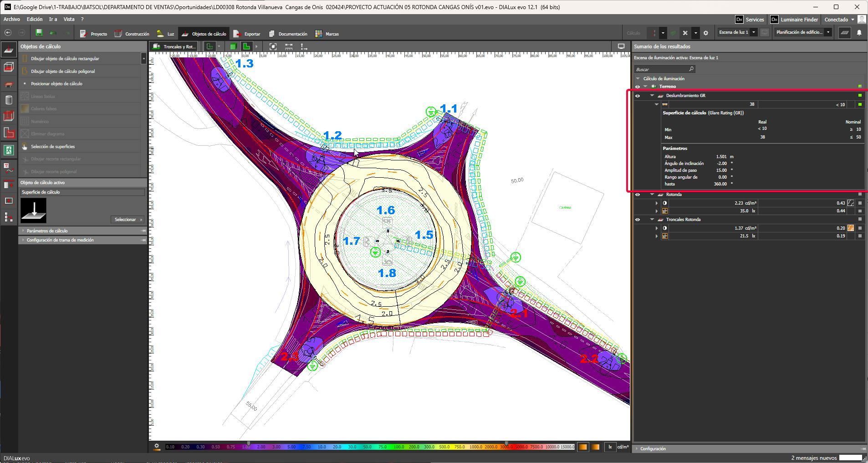The height and width of the screenshot is (463, 868).
Task: Expand Parámetros de cálculo section
Action: coord(47,231)
